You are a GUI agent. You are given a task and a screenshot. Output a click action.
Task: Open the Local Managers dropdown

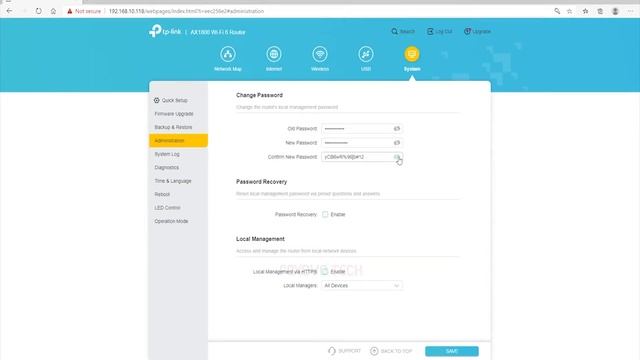362,286
